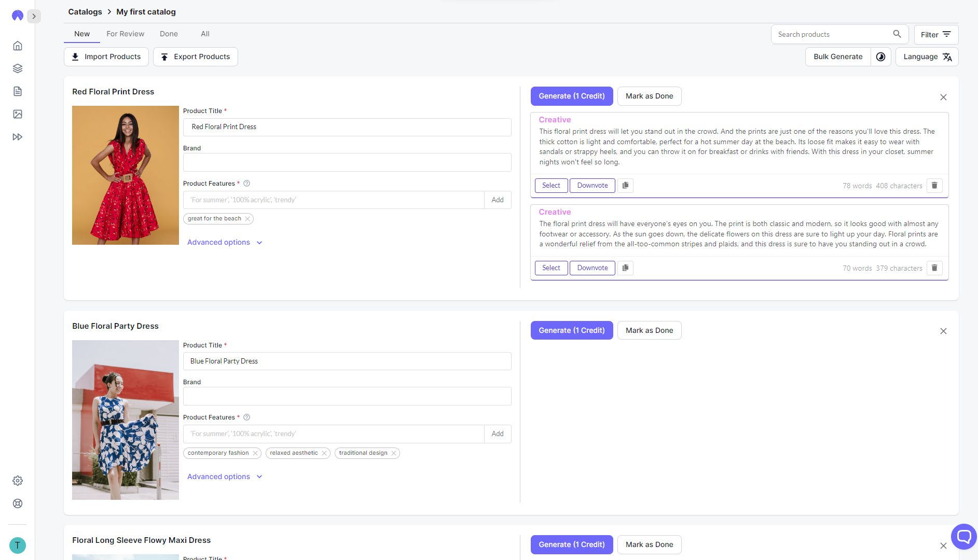This screenshot has height=560, width=978.
Task: Close the Floral Long Sleeve Maxi Dress card
Action: click(x=943, y=546)
